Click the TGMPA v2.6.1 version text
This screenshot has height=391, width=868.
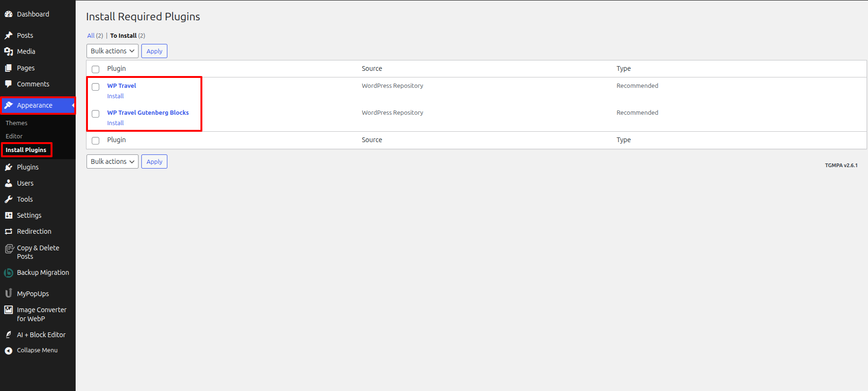841,165
